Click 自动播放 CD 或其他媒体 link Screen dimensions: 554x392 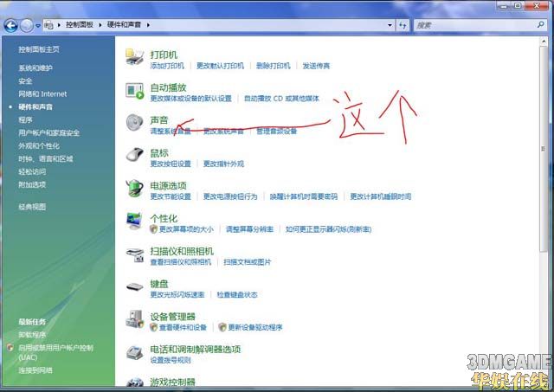click(281, 98)
